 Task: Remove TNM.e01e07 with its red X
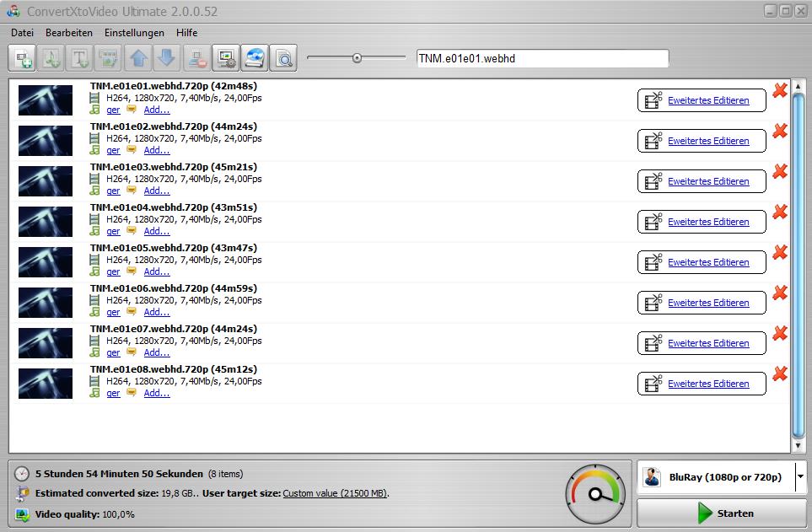tap(780, 334)
